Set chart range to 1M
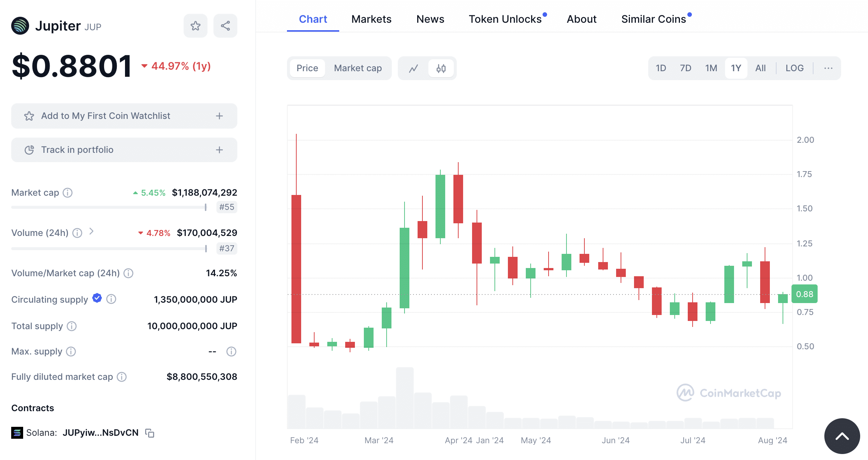 click(711, 68)
